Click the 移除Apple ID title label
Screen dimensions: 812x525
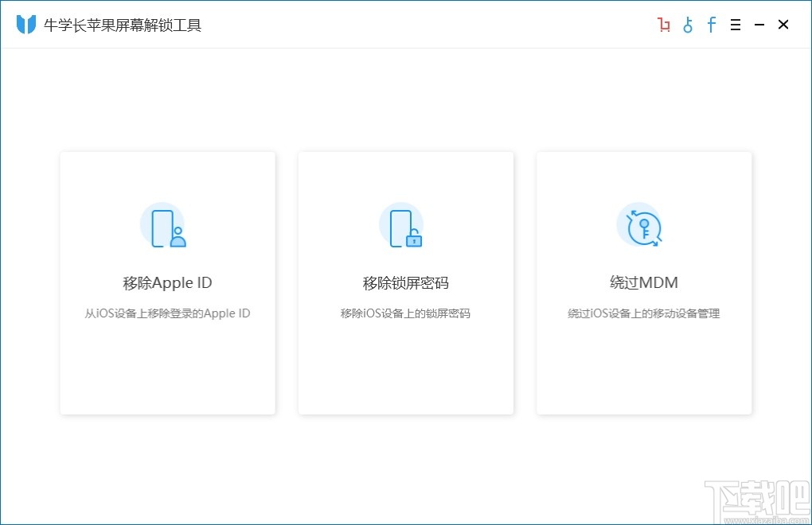[166, 282]
